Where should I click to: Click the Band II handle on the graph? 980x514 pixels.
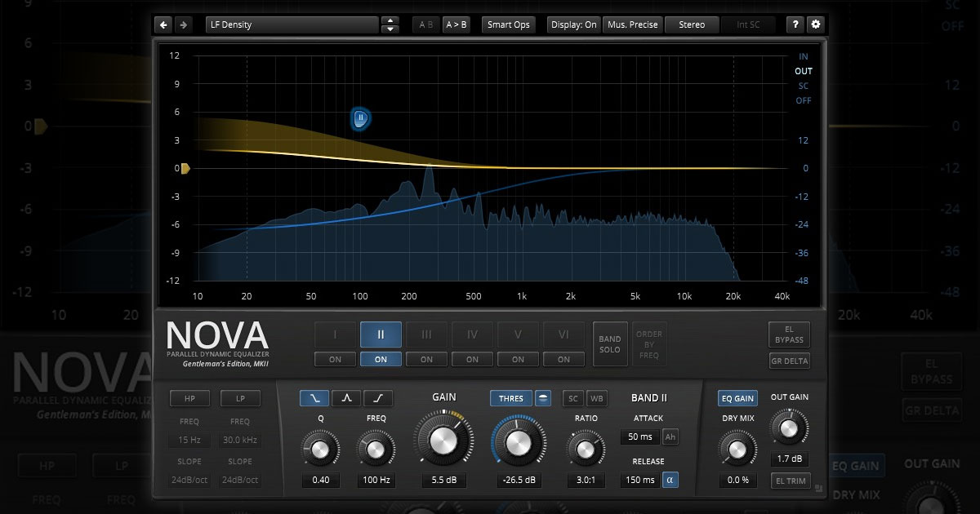point(360,119)
